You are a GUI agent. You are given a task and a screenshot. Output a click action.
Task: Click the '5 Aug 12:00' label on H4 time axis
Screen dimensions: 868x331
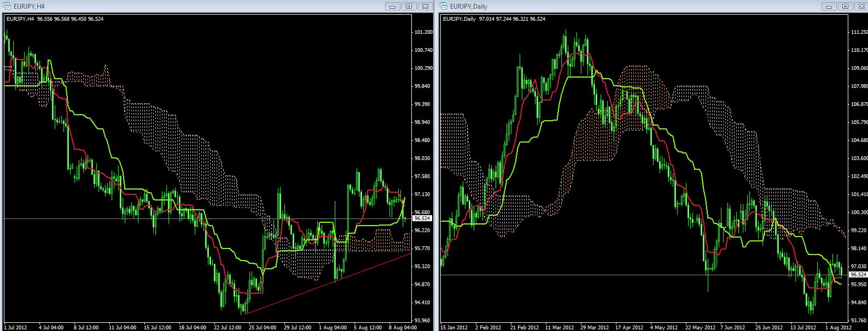click(x=369, y=327)
